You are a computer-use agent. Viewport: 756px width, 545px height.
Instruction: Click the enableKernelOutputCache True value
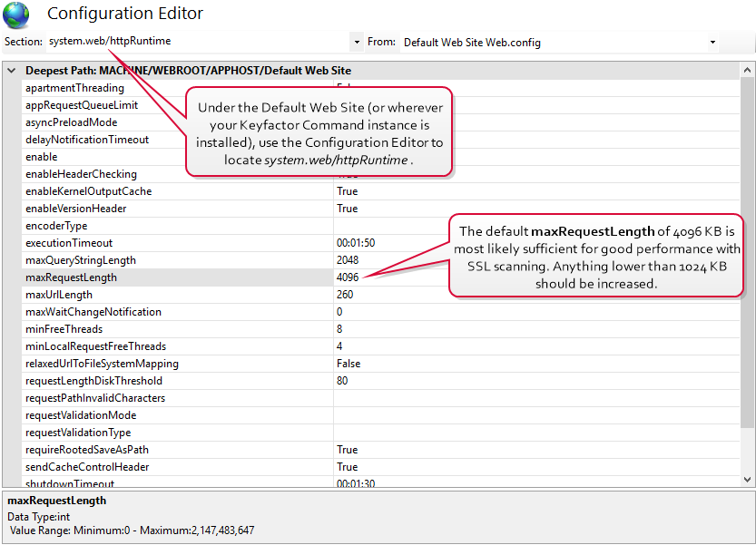[x=347, y=191]
